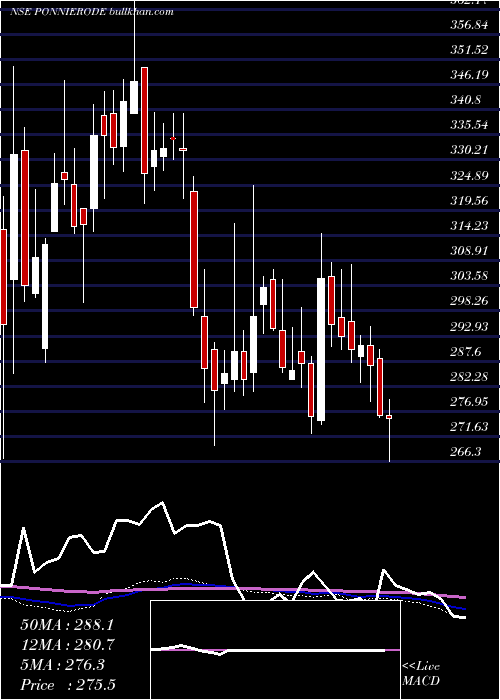Screen dimensions: 500x700
Task: Pick the 314.23 axis value
Action: click(468, 226)
